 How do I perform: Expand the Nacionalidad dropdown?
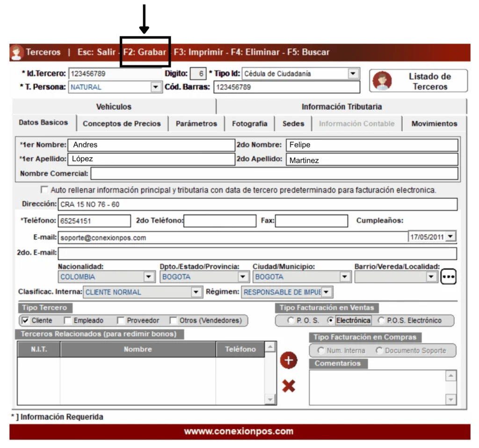[149, 277]
